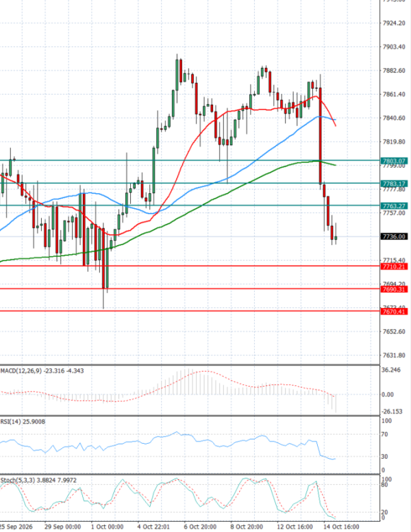
Task: Click the 7861.40 price axis label
Action: (x=394, y=94)
